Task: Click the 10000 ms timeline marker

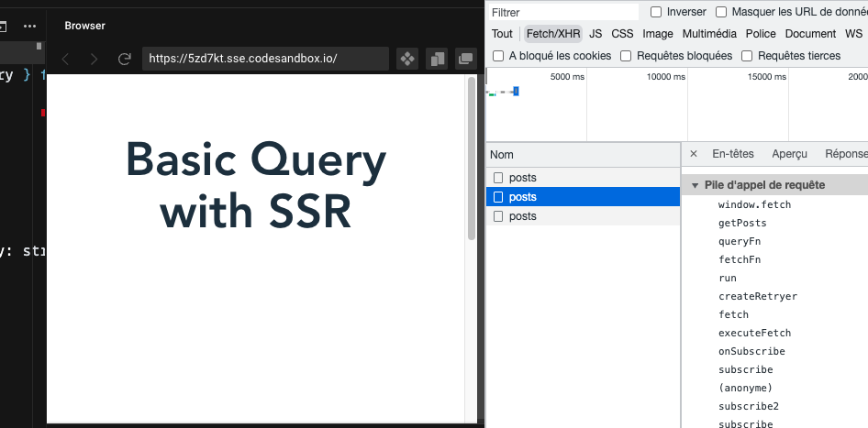Action: pyautogui.click(x=666, y=77)
